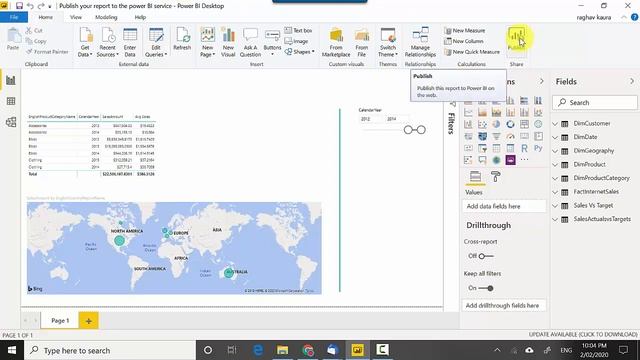Open the Help ribbon tab
The height and width of the screenshot is (360, 640).
click(x=140, y=17)
